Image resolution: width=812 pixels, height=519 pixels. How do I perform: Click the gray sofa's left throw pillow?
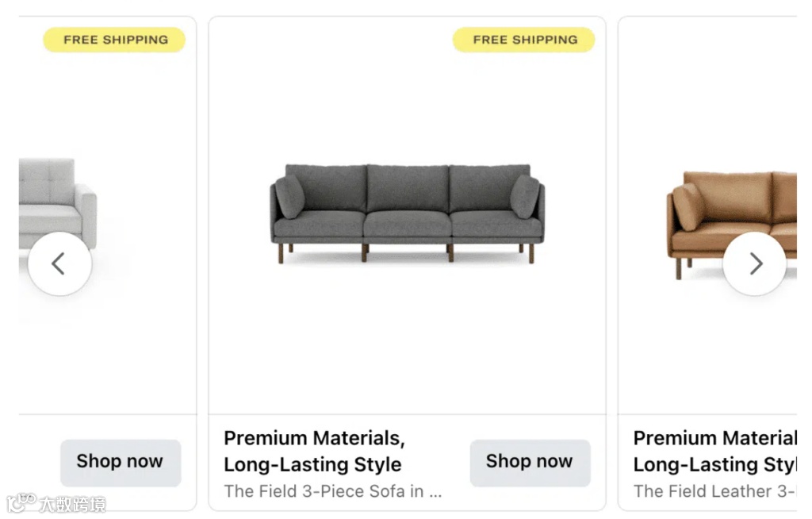(x=290, y=196)
